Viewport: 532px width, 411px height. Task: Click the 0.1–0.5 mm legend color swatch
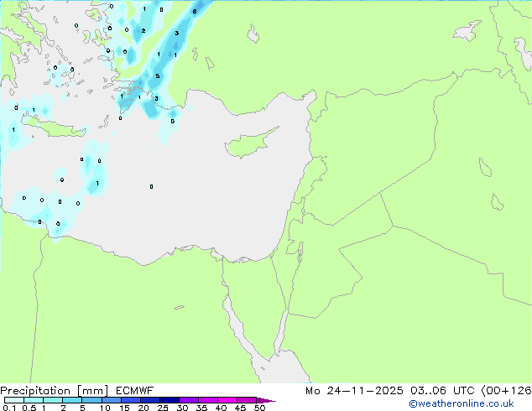(14, 400)
